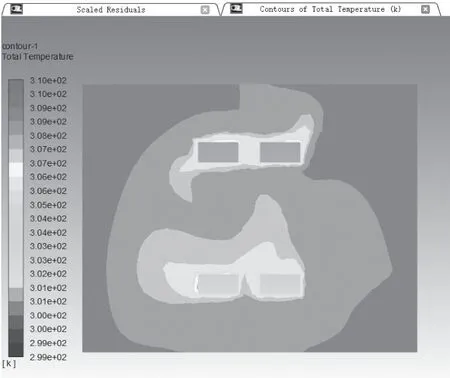Click the Scaled Residuals tab window icon
Image resolution: width=450 pixels, height=378 pixels.
[16, 9]
